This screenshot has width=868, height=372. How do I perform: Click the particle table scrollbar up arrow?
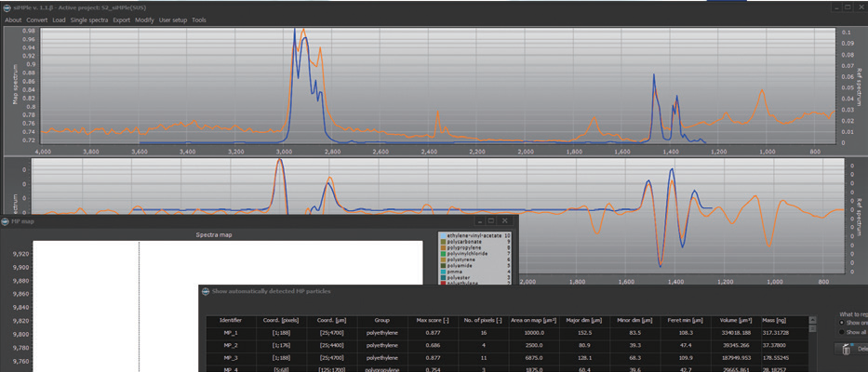click(812, 320)
